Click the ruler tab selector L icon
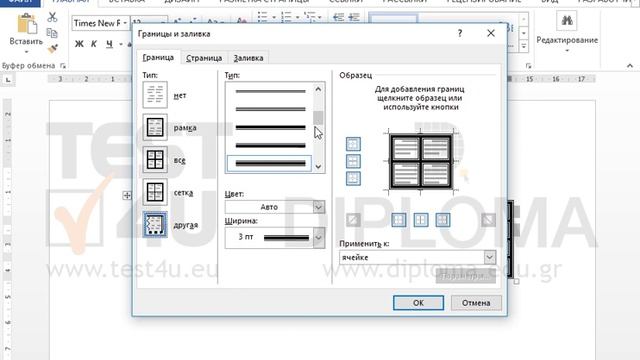 8,80
